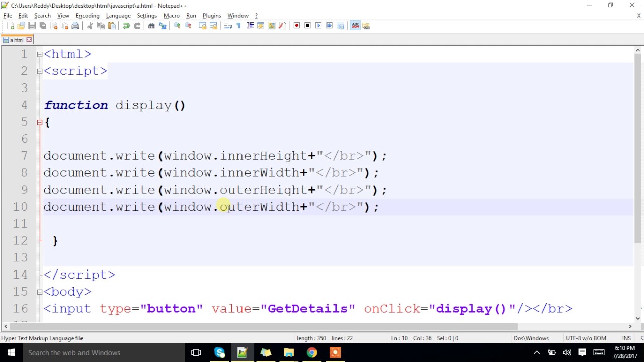
Task: Click the Ln : 10 status entry
Action: pyautogui.click(x=399, y=338)
